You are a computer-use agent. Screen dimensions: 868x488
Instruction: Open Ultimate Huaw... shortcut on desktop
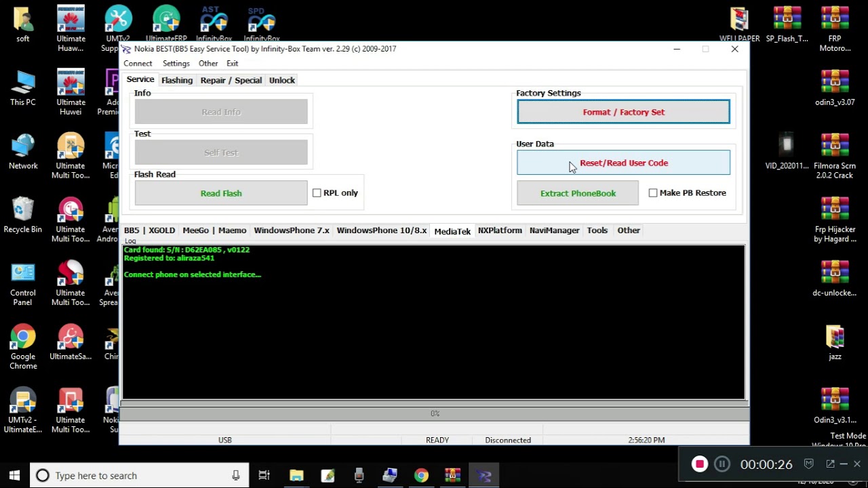click(x=71, y=28)
